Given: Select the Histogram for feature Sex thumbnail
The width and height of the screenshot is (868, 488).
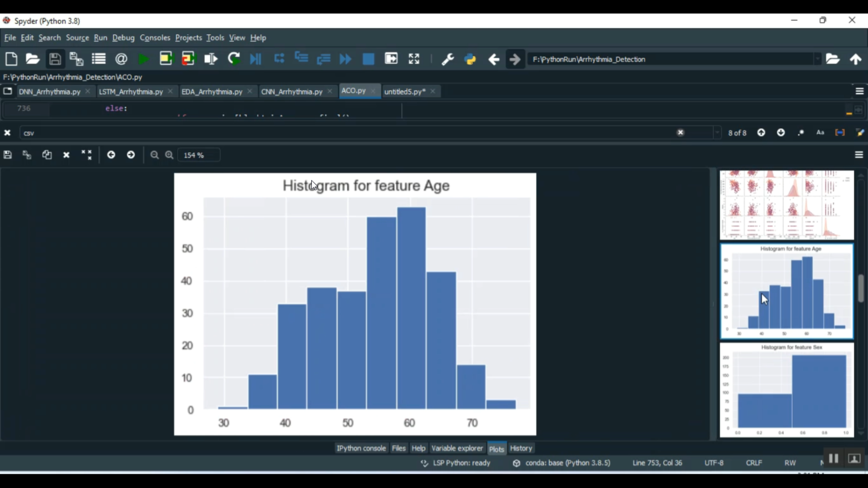Looking at the screenshot, I should pyautogui.click(x=786, y=390).
